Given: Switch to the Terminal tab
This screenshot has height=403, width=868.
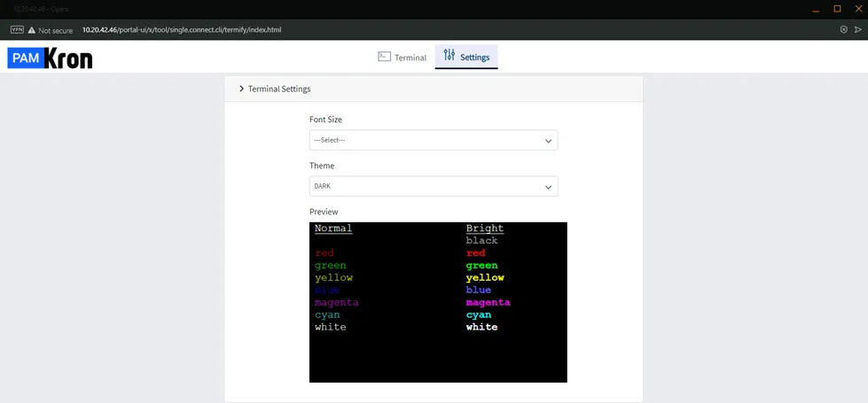Looking at the screenshot, I should click(402, 57).
